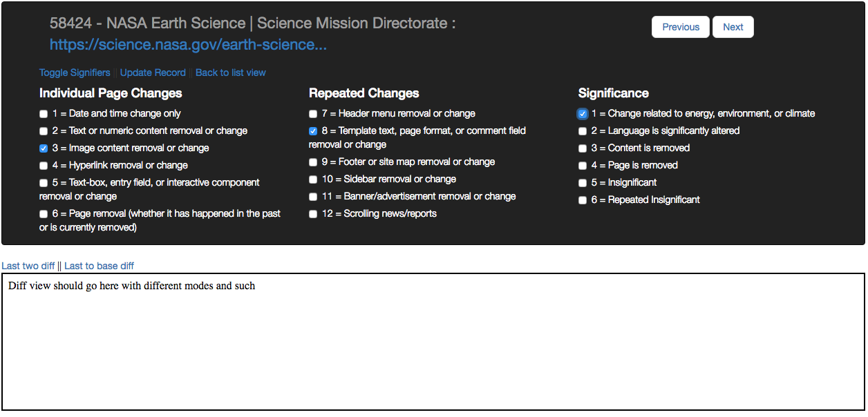Check the Scrolling news/reports checkbox
868x417 pixels.
(x=313, y=214)
